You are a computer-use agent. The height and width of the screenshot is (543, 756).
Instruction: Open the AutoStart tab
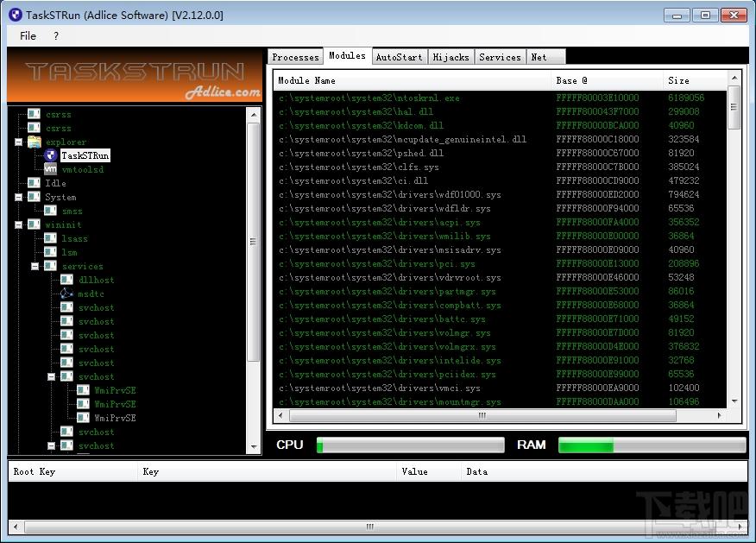[x=399, y=57]
